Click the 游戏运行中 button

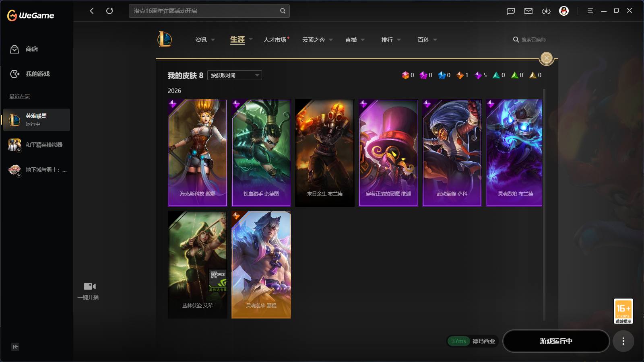point(556,341)
